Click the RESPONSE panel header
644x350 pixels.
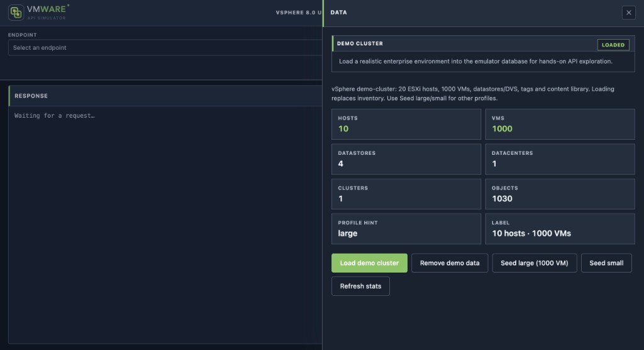tap(165, 96)
